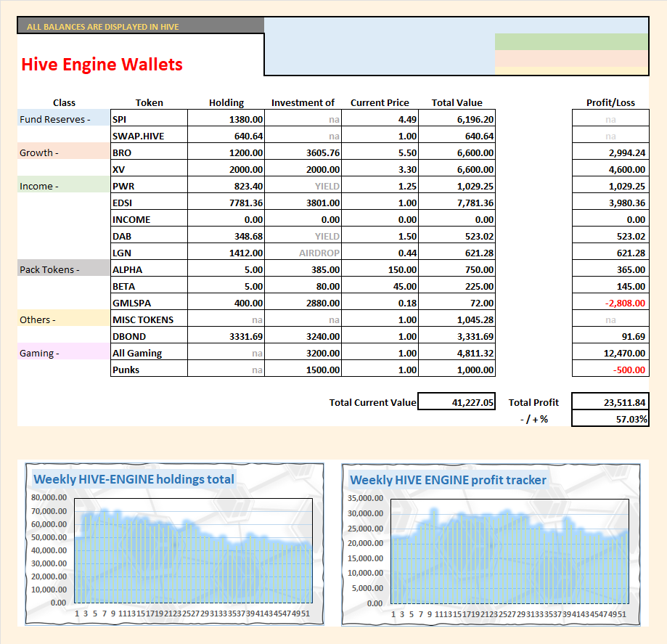Select the Weekly HIVE ENGINE profit tracker title
Image resolution: width=667 pixels, height=644 pixels.
coord(448,480)
